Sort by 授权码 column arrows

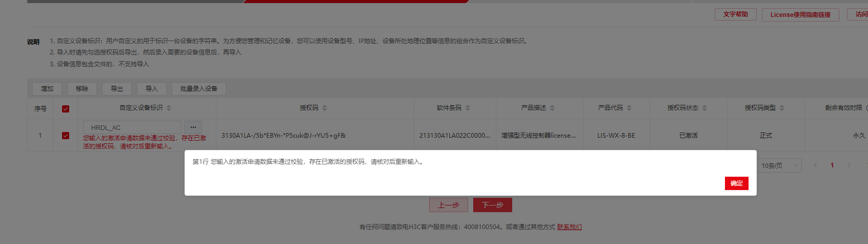click(x=325, y=108)
